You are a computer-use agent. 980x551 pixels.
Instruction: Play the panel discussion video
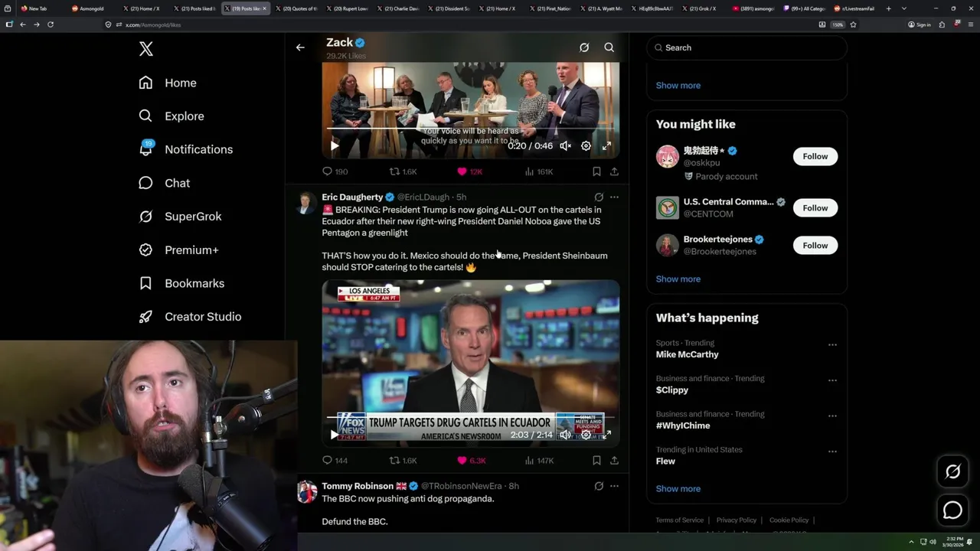tap(335, 145)
